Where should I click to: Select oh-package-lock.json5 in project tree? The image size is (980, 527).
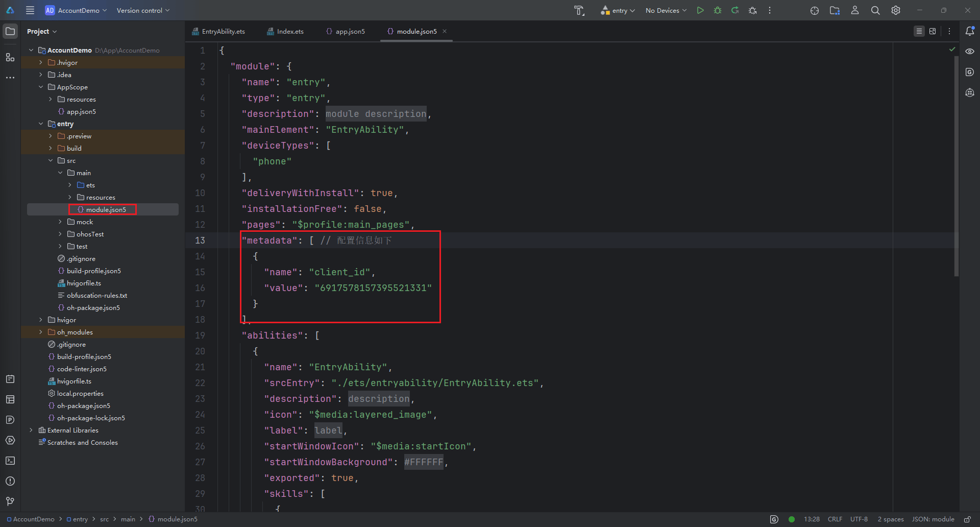click(x=91, y=418)
